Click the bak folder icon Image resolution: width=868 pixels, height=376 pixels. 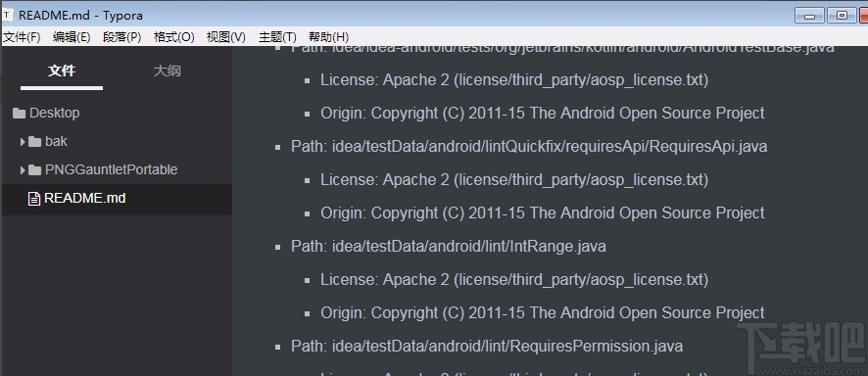(x=35, y=142)
